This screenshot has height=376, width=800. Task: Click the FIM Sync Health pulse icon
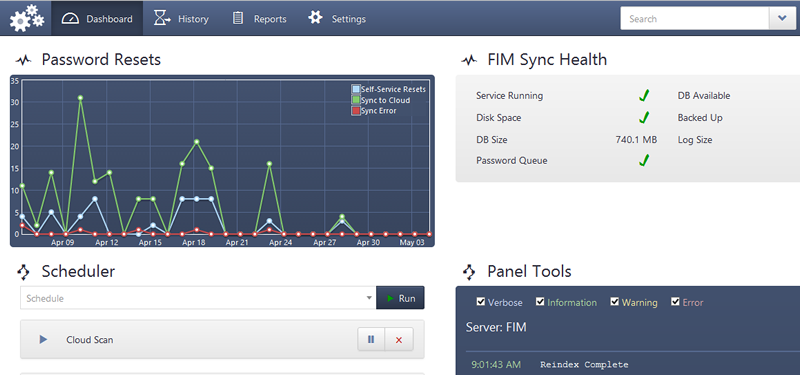[x=469, y=60]
